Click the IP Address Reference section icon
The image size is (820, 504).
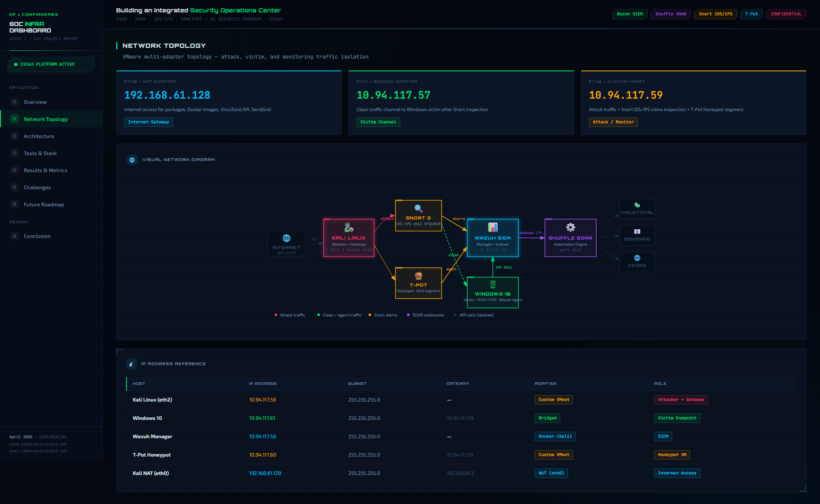132,364
